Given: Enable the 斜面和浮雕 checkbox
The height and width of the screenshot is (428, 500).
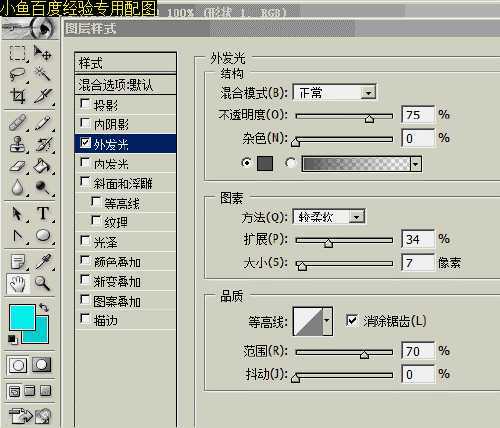Looking at the screenshot, I should [x=85, y=182].
